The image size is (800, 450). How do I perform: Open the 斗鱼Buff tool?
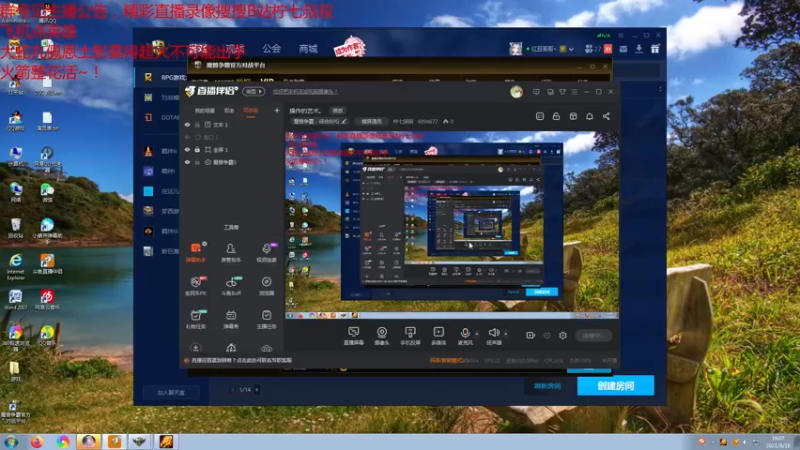click(x=231, y=286)
